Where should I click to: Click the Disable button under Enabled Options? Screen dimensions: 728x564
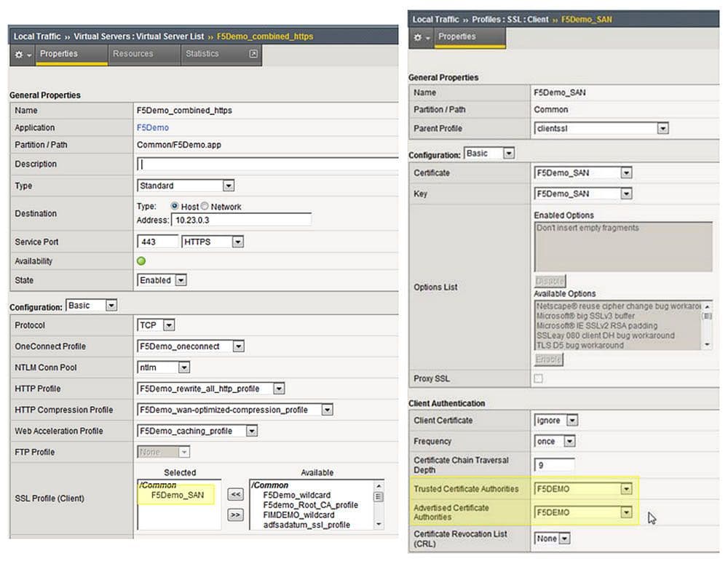(x=550, y=281)
